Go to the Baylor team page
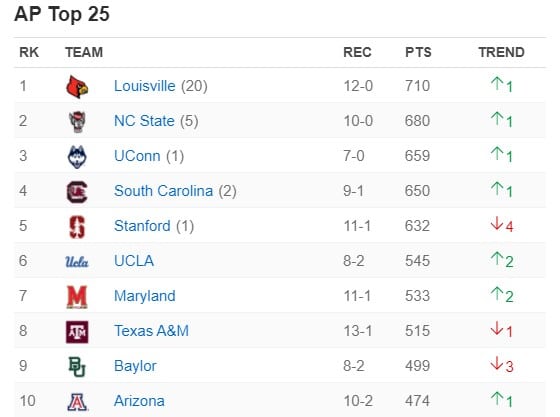This screenshot has height=417, width=560. pos(135,366)
